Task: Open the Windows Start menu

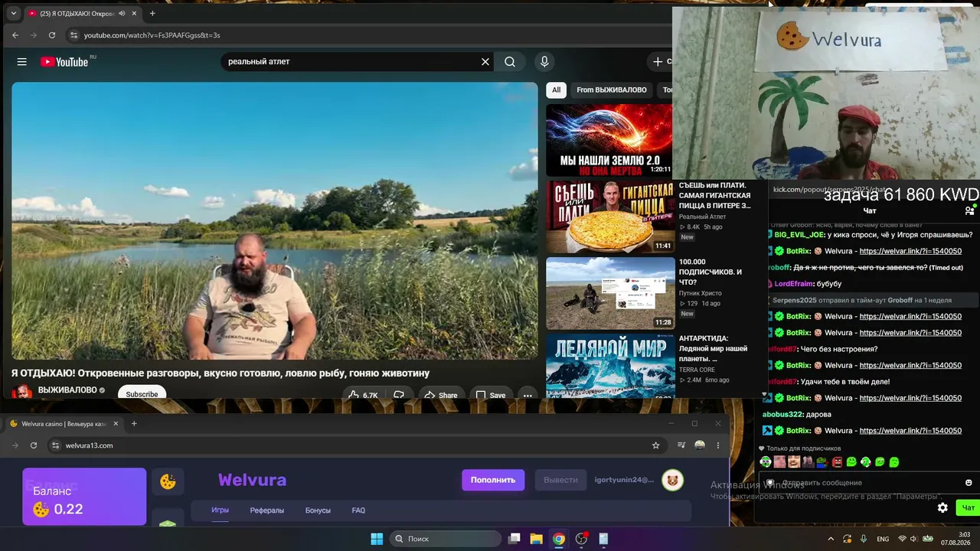Action: pos(377,539)
